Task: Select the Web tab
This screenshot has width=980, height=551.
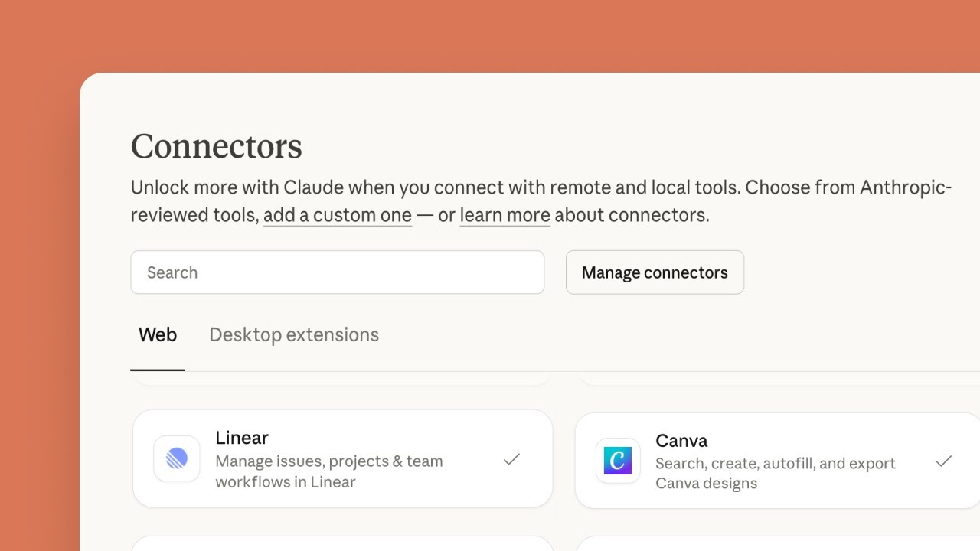Action: [157, 334]
